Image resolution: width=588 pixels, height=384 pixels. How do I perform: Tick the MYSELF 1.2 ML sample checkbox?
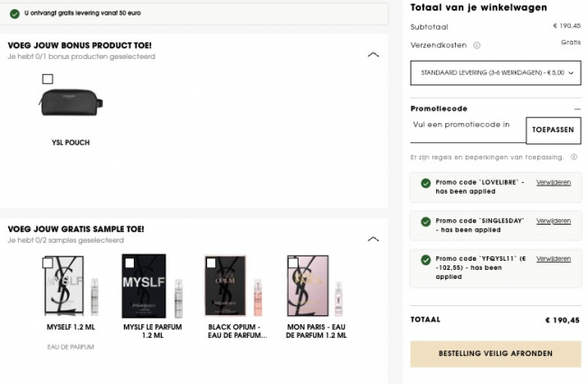[x=48, y=263]
